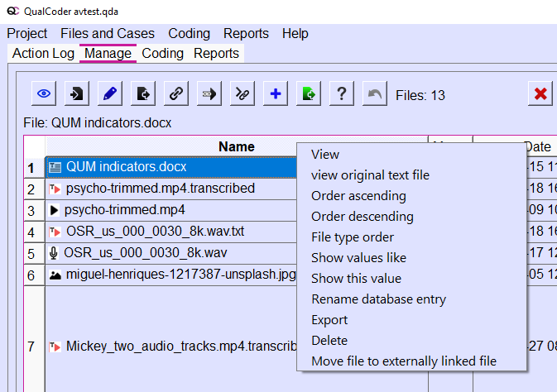Select the psycho-trimmed.mp4 file row
The width and height of the screenshot is (557, 392).
[x=124, y=209]
